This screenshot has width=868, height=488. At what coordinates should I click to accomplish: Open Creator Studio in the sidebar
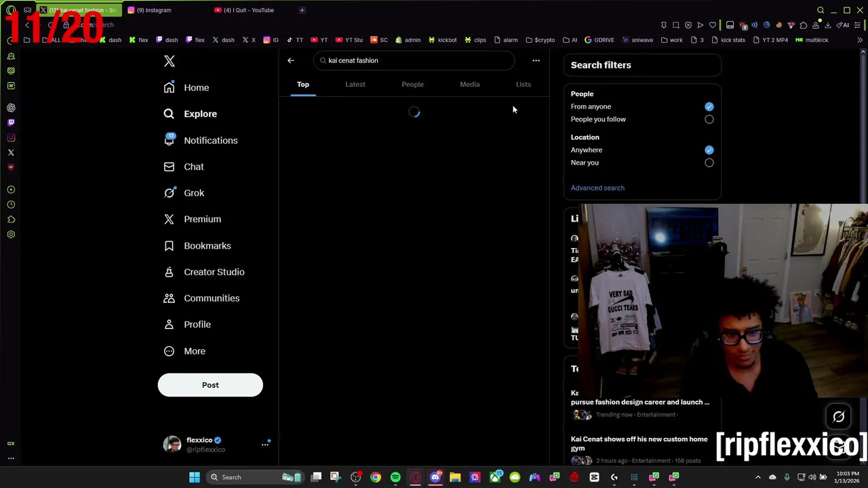[204, 272]
